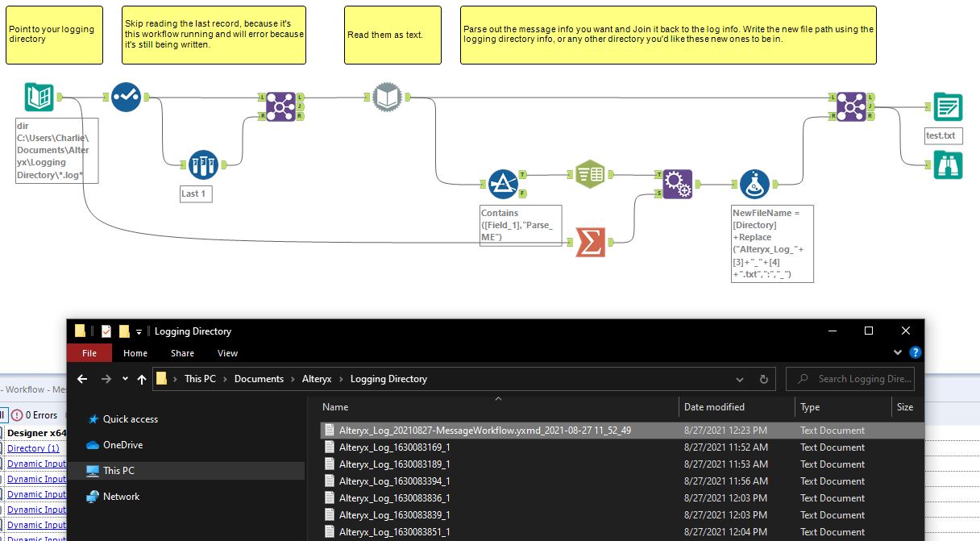Click the blue checkmark tool after the Directory input

[126, 97]
